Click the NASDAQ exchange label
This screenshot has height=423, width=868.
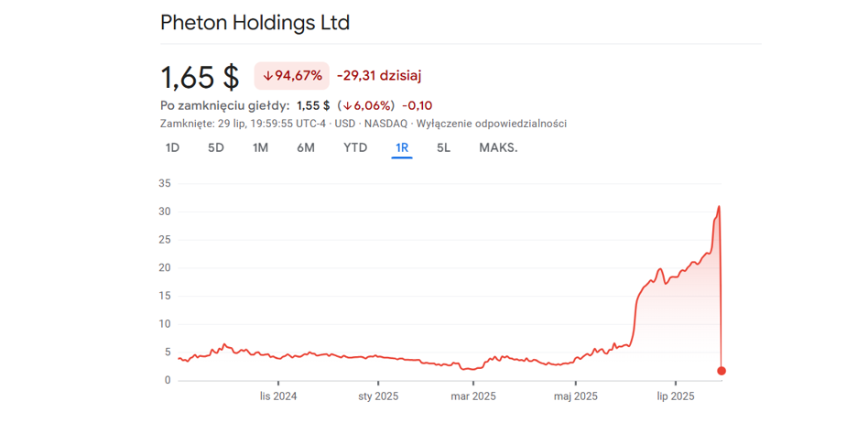click(385, 124)
